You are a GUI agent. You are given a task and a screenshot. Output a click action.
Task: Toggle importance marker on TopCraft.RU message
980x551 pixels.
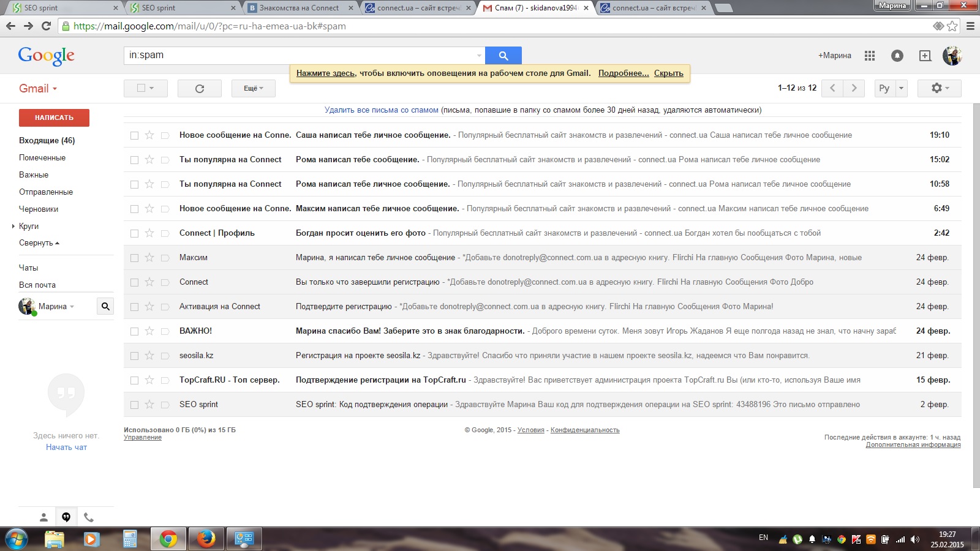click(x=165, y=380)
